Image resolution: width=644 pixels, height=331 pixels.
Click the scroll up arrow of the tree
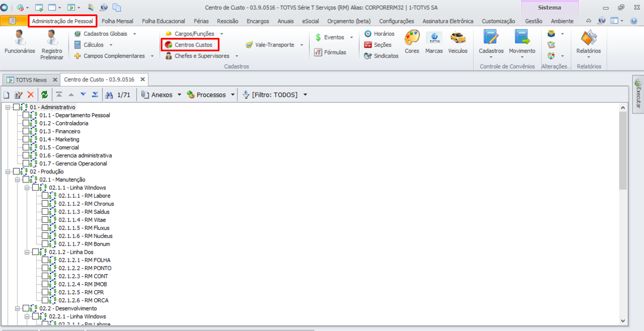[623, 108]
